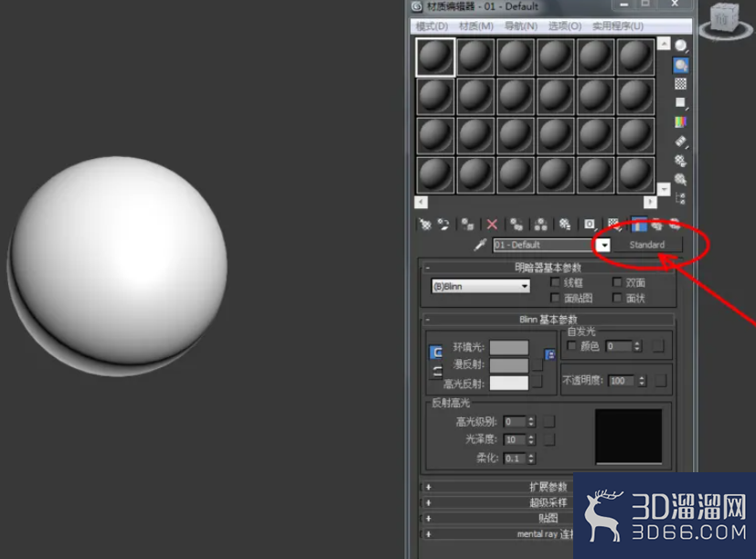Click Assign Material to Selection icon
The width and height of the screenshot is (756, 559).
coord(467,224)
